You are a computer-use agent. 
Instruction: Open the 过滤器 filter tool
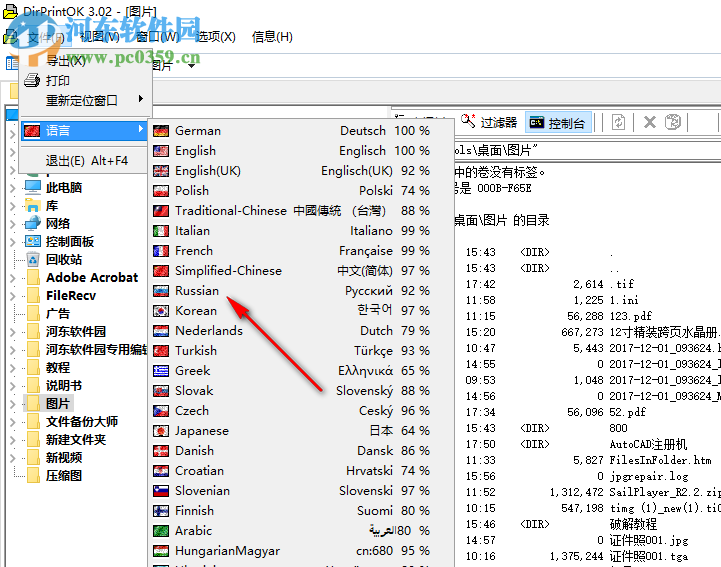coord(489,122)
